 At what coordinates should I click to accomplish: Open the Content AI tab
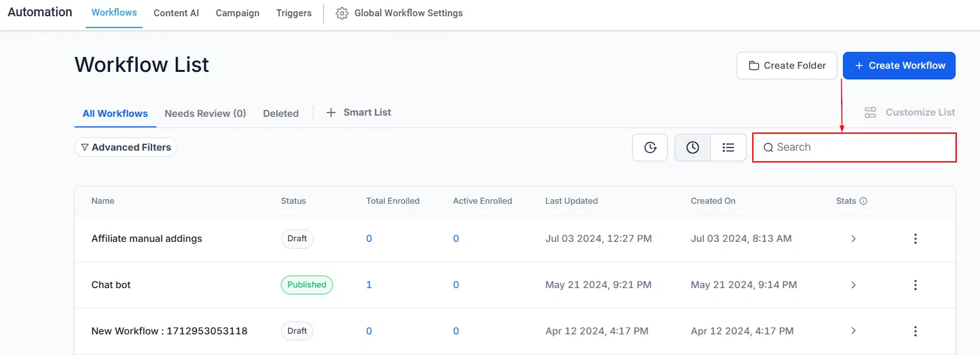tap(176, 13)
